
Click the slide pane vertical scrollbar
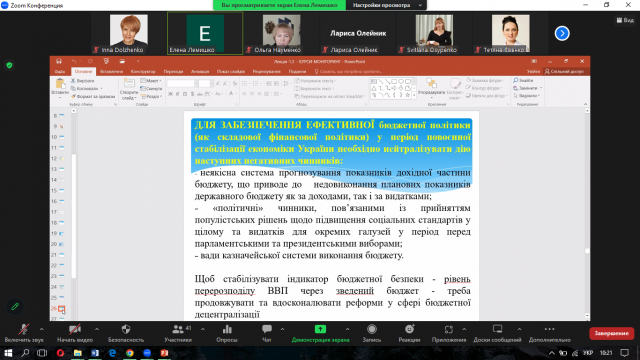pyautogui.click(x=587, y=213)
